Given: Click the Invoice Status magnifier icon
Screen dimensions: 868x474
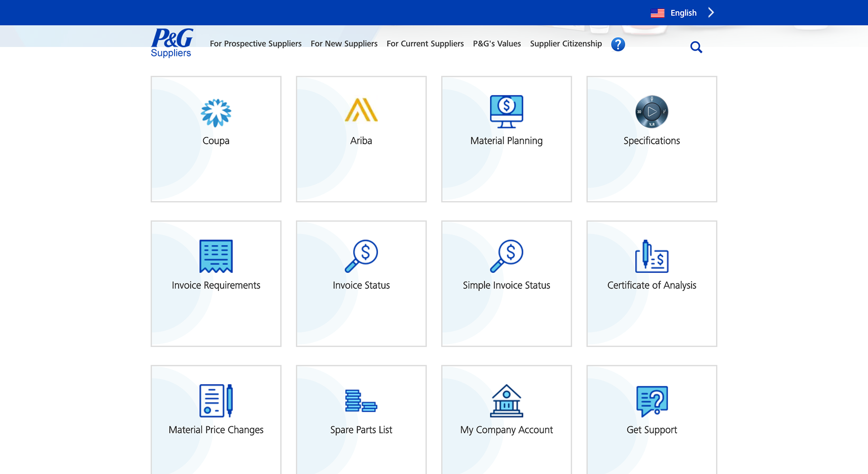Looking at the screenshot, I should (361, 256).
